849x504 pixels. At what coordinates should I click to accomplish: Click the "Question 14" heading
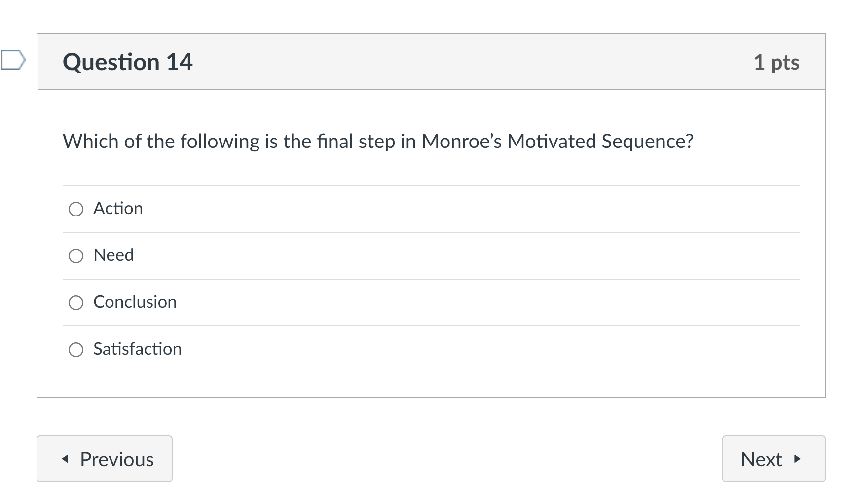coord(128,61)
